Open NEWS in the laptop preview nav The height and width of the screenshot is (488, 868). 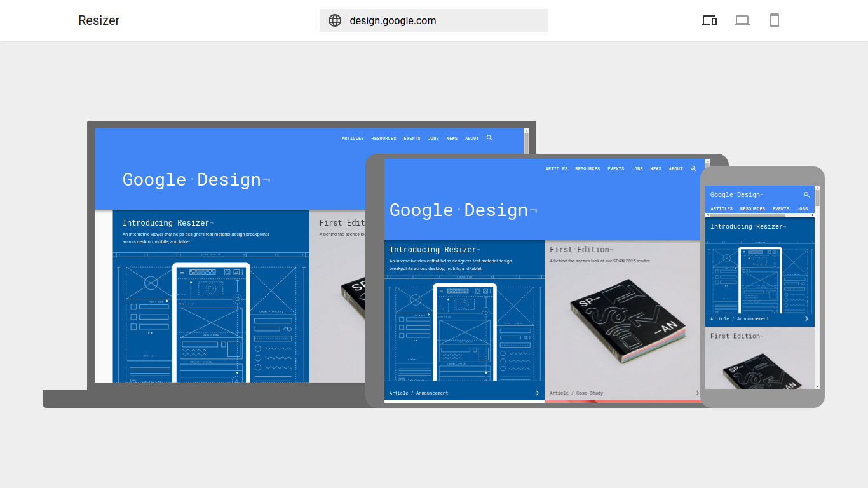click(x=452, y=139)
